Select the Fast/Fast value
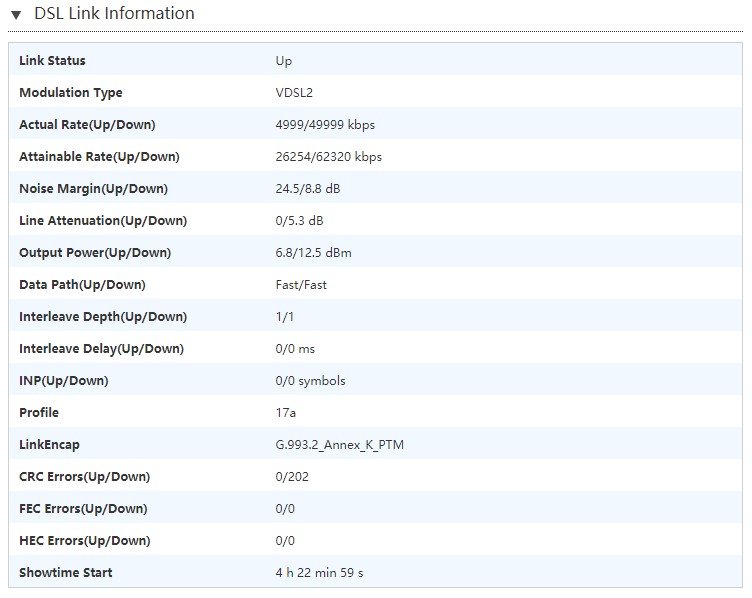The image size is (752, 598). (301, 285)
